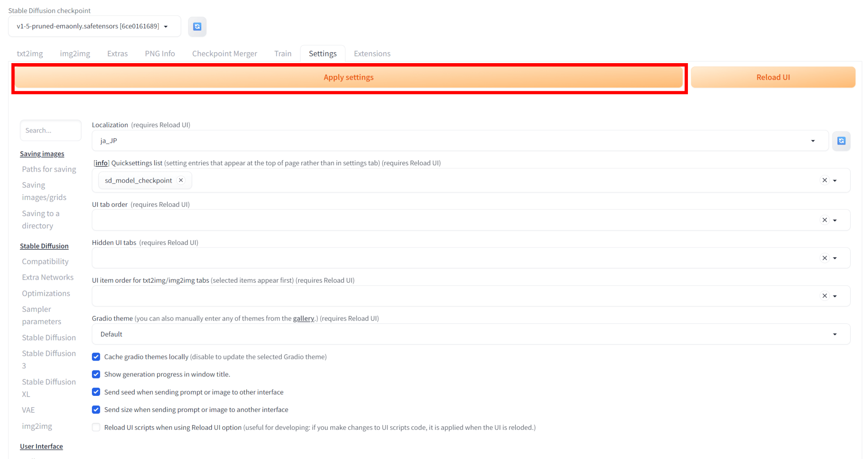The width and height of the screenshot is (868, 459).
Task: Open the Train tab
Action: [x=283, y=53]
